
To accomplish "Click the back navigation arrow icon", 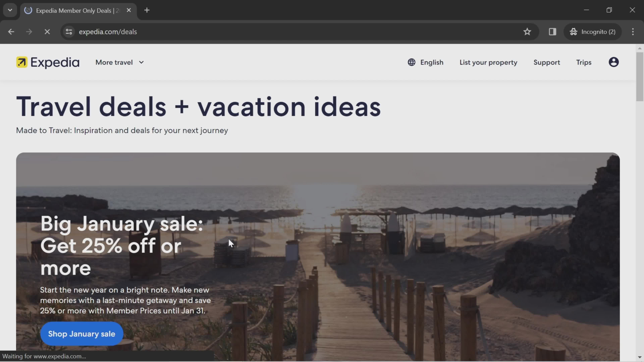I will click(x=11, y=31).
